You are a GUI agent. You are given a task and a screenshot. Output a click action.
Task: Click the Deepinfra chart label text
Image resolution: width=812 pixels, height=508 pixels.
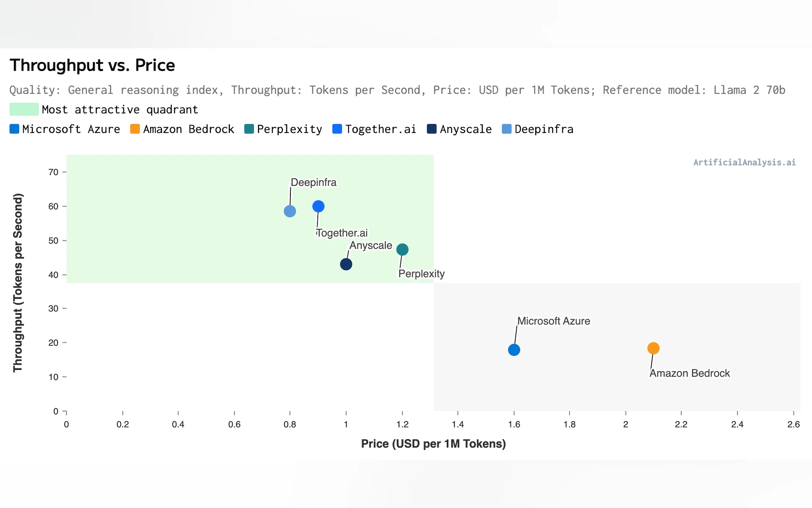coord(314,182)
